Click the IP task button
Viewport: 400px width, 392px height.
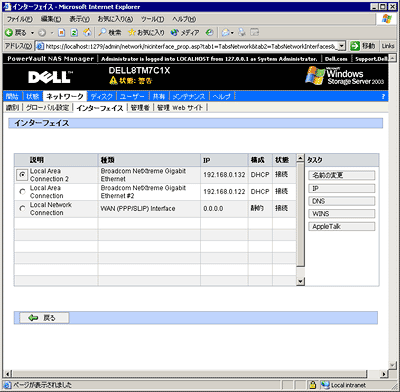[341, 188]
